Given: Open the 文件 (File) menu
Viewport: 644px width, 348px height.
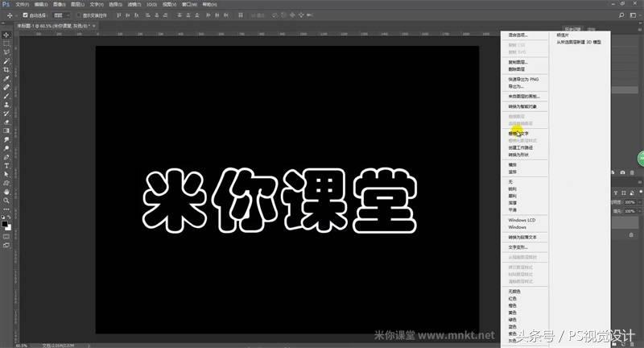Looking at the screenshot, I should pyautogui.click(x=23, y=5).
